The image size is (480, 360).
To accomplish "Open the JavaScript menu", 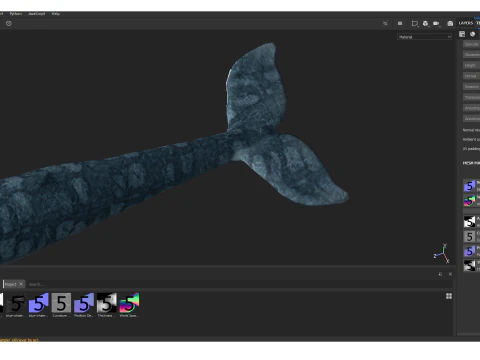I will tap(37, 14).
